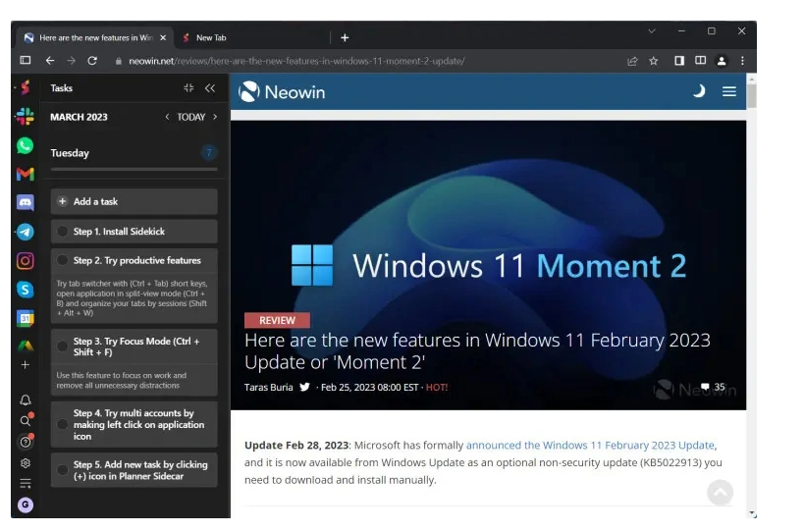Complete the Step 3 Focus Mode task
804x532 pixels.
pyautogui.click(x=62, y=346)
